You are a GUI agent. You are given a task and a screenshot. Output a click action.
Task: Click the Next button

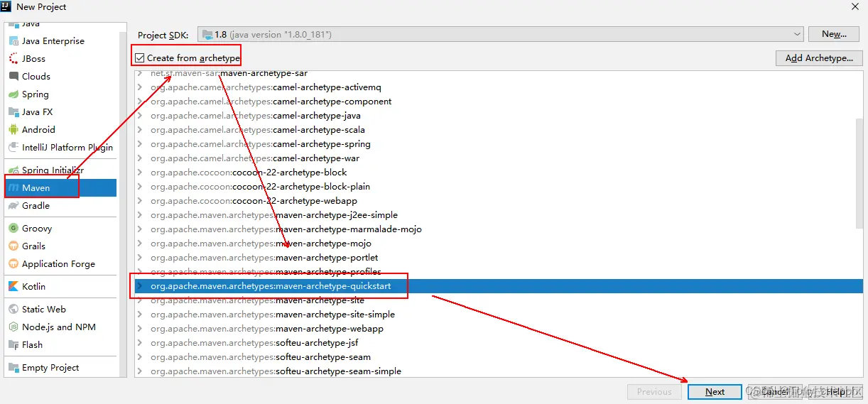pyautogui.click(x=715, y=392)
